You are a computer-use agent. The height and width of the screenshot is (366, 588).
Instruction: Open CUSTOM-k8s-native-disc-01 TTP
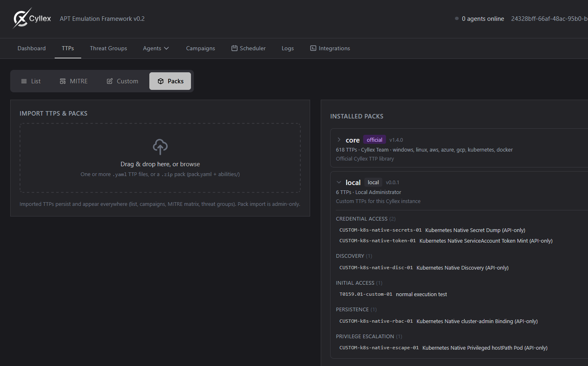tap(424, 268)
